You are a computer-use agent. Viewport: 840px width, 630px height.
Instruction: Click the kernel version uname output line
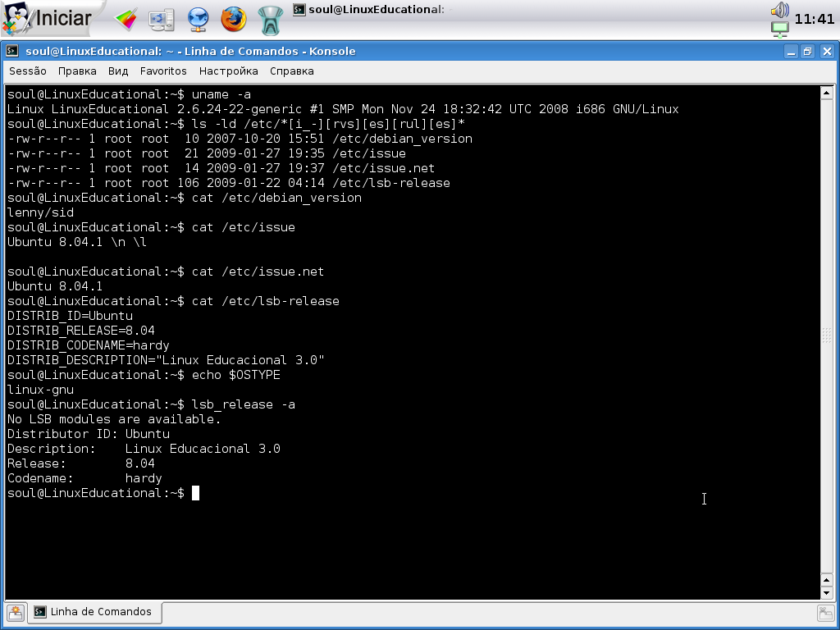coord(343,109)
